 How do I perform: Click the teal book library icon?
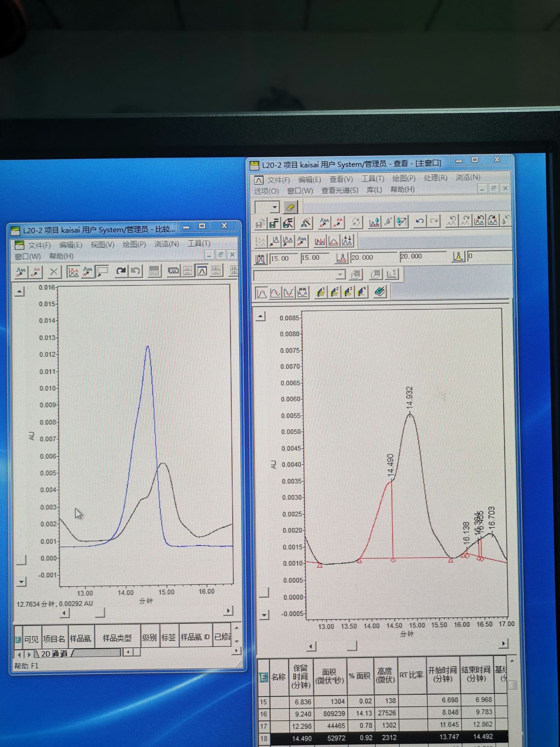[380, 292]
